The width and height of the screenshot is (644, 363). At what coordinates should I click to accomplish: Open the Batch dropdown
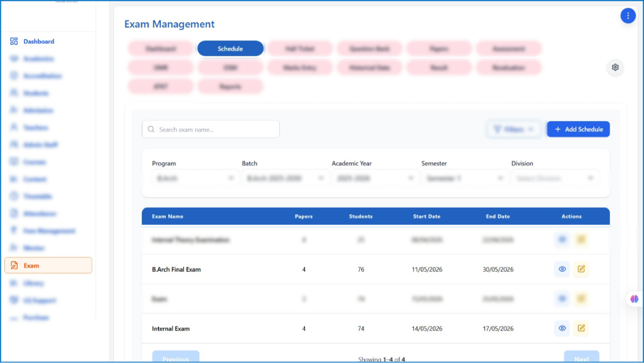click(285, 179)
